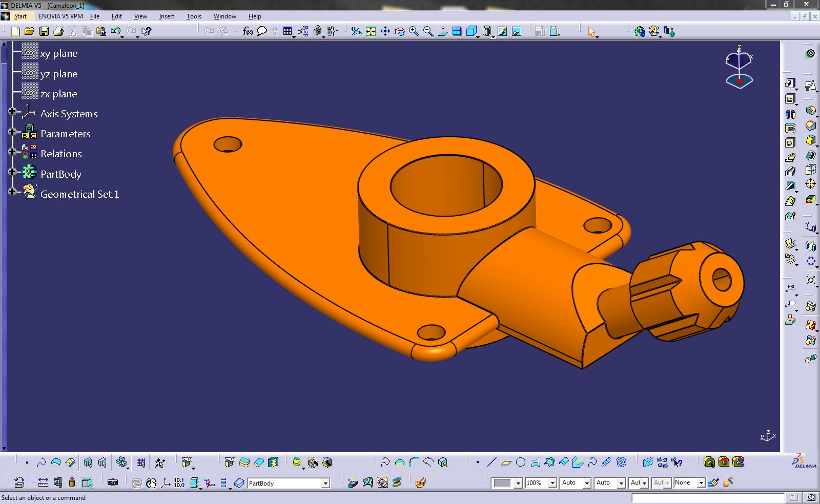820x504 pixels.
Task: Select Geometrical Set.1 label in tree
Action: (79, 194)
